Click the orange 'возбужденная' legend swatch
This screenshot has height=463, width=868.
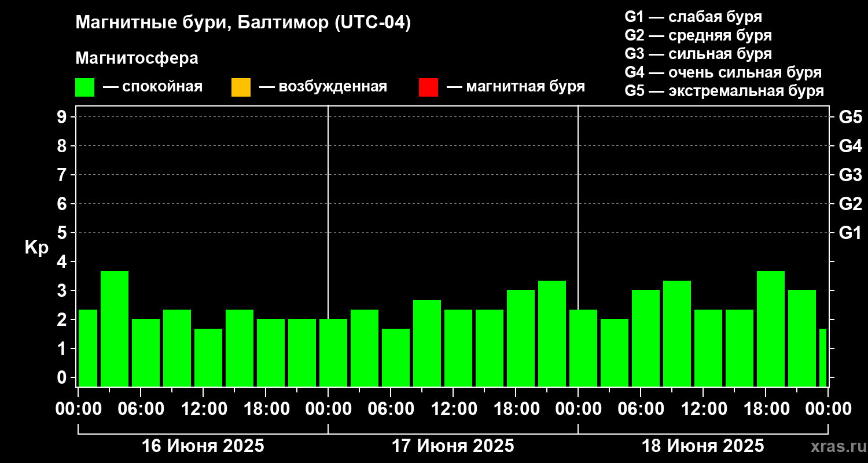[241, 87]
